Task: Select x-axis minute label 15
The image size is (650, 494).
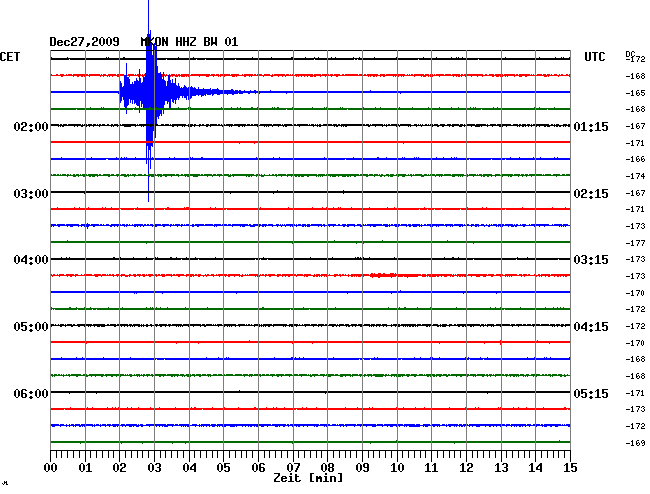Action: [x=570, y=468]
